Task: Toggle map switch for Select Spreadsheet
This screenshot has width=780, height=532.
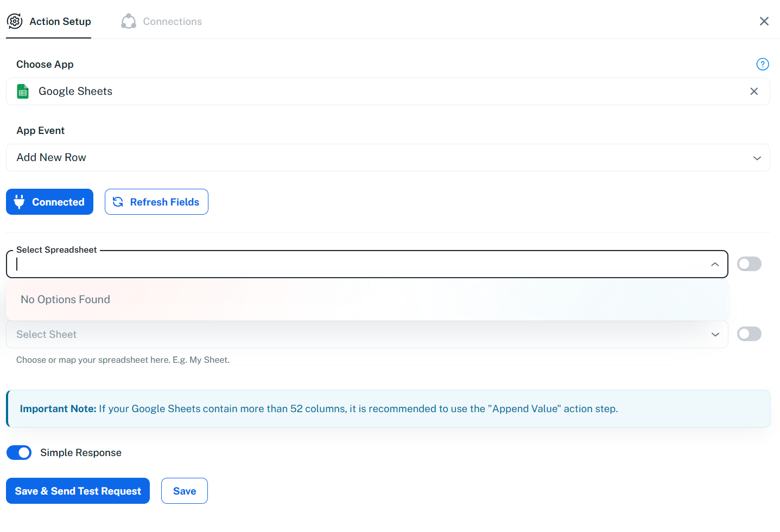Action: [749, 264]
